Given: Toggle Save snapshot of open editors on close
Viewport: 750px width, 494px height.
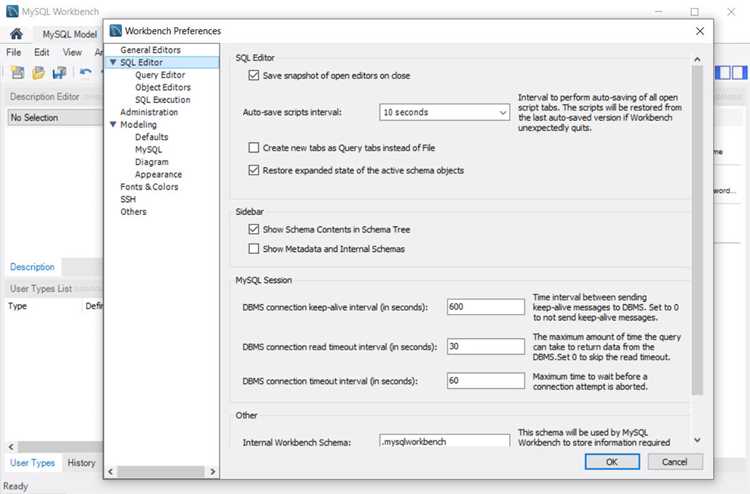Looking at the screenshot, I should click(254, 76).
